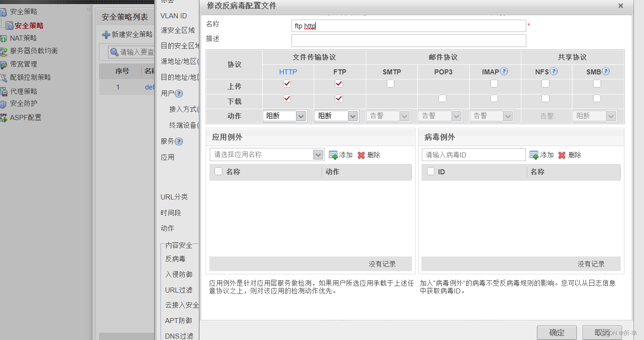Click the 序号 column header in policy list
This screenshot has height=340, width=644.
(122, 71)
